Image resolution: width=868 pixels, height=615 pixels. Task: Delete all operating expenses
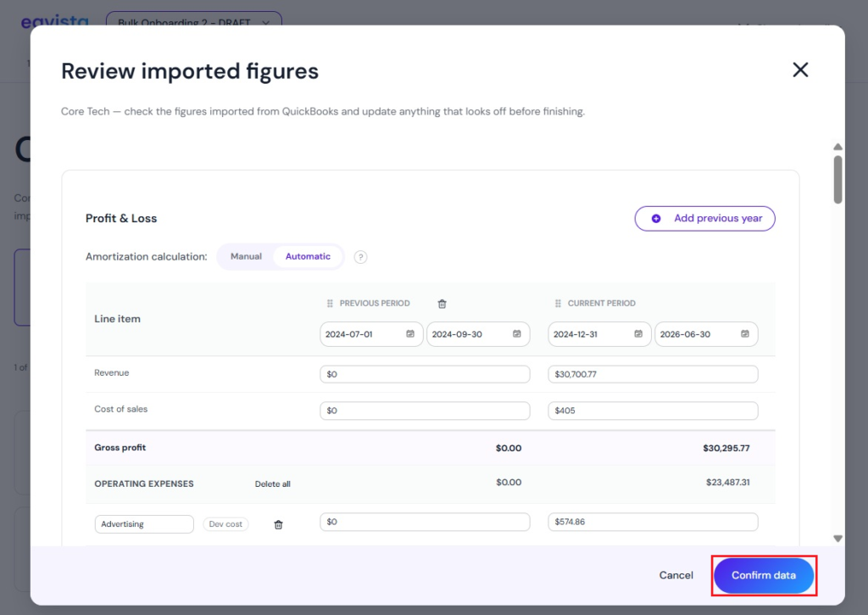[272, 484]
